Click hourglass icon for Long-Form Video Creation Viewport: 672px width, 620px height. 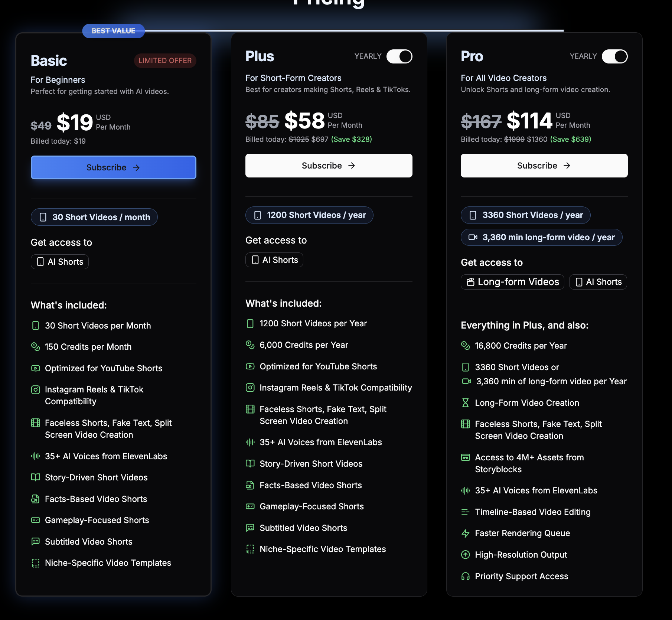tap(466, 403)
